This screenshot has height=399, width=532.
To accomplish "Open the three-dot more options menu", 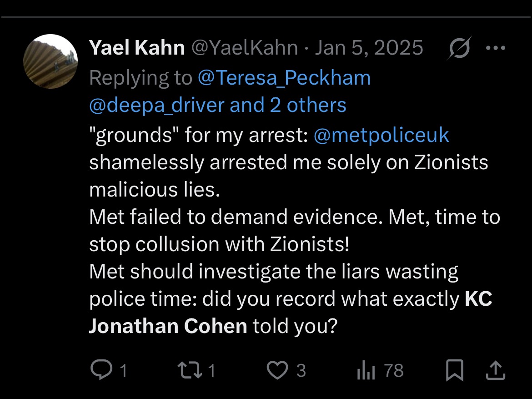I will tap(496, 48).
